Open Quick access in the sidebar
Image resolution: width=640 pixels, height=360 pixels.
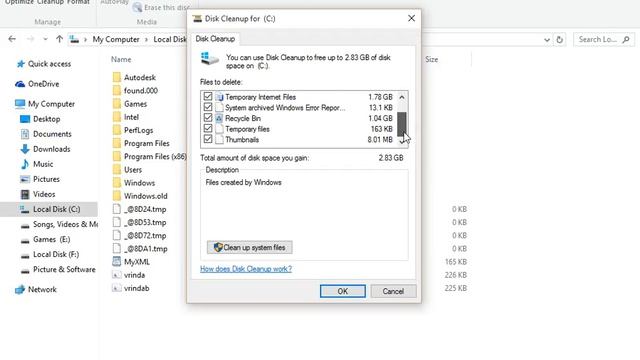[44, 64]
